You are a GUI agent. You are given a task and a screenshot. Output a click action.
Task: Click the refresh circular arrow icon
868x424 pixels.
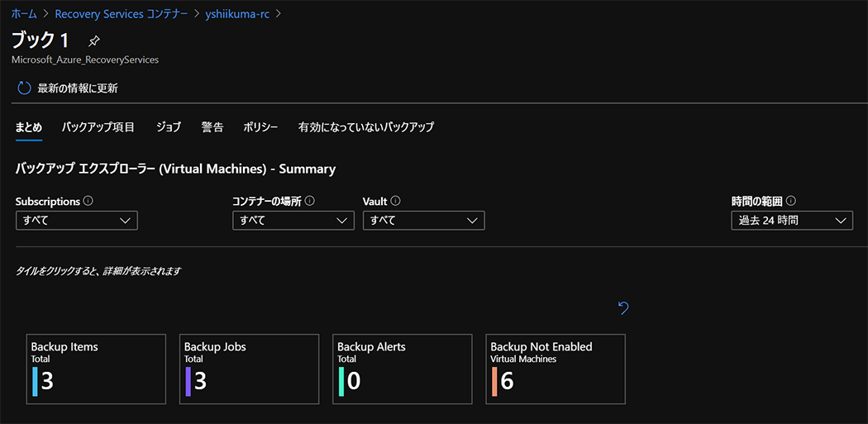pyautogui.click(x=24, y=88)
